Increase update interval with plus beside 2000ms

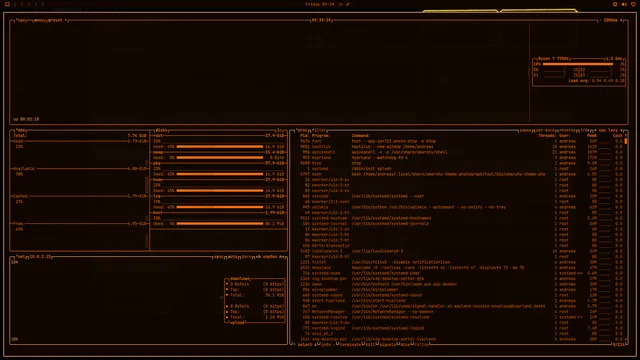(x=622, y=20)
